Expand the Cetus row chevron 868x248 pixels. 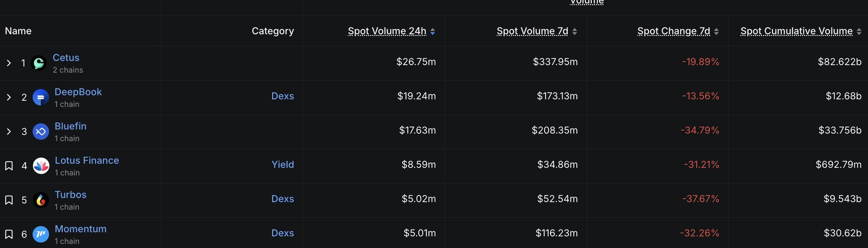click(x=9, y=63)
